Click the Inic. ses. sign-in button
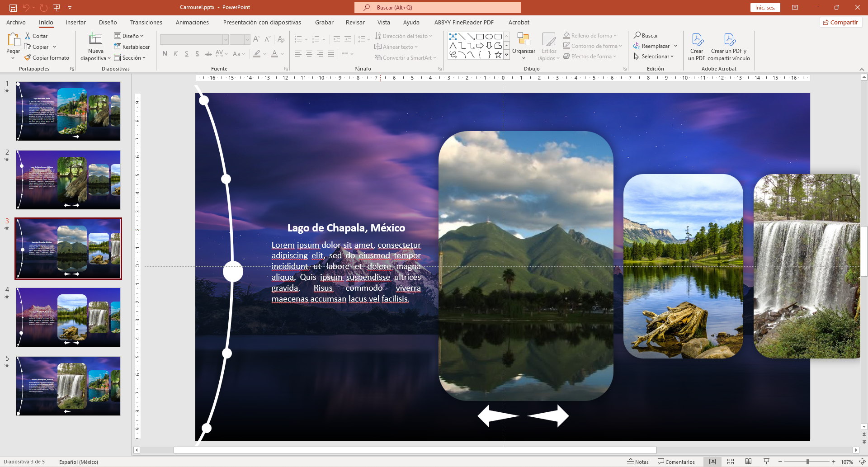This screenshot has width=868, height=467. click(765, 8)
